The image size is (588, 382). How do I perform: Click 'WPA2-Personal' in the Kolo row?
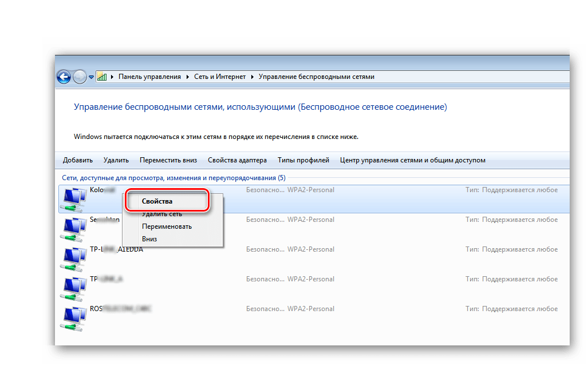click(x=311, y=190)
